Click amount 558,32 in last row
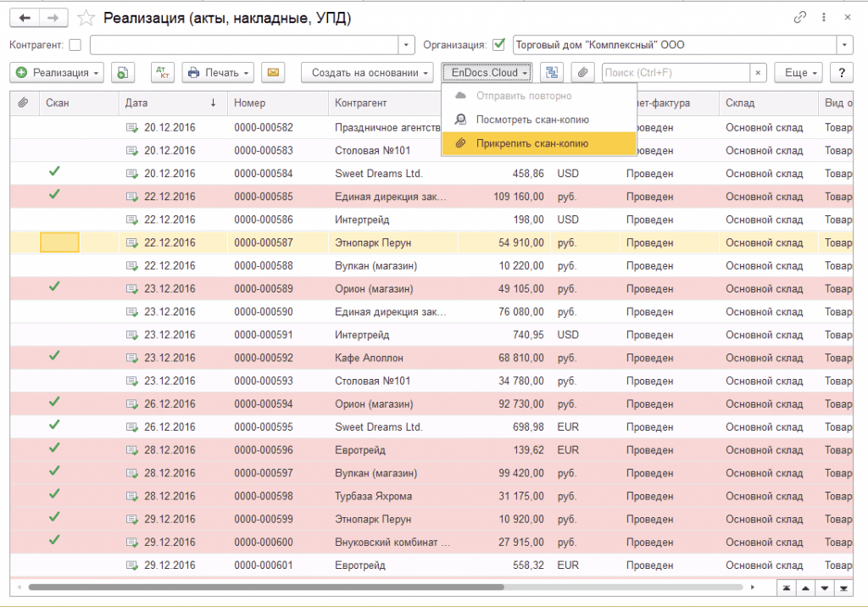Screen dimensions: 868x607 click(528, 565)
